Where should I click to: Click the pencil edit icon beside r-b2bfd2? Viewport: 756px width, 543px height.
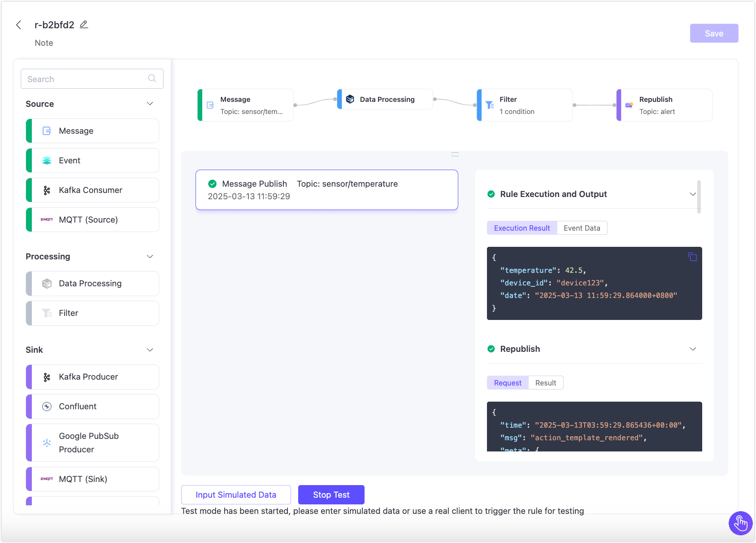pos(84,25)
